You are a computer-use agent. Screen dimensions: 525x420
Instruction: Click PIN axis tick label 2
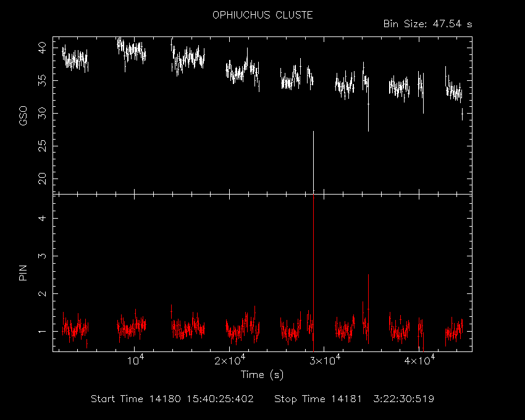(43, 293)
